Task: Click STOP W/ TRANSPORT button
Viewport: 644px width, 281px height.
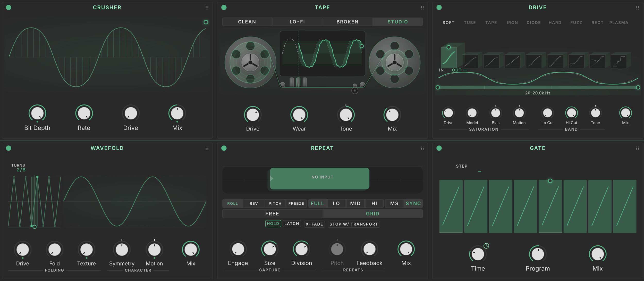Action: click(354, 224)
